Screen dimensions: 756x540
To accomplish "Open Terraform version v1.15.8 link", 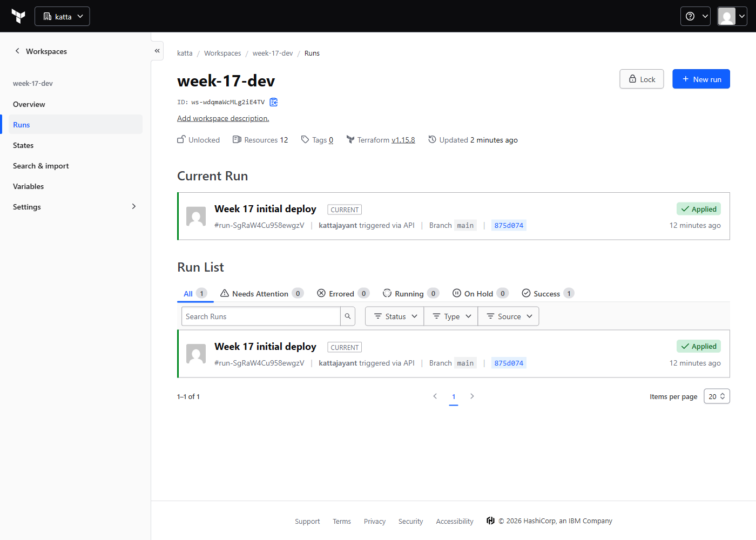I will [x=403, y=140].
